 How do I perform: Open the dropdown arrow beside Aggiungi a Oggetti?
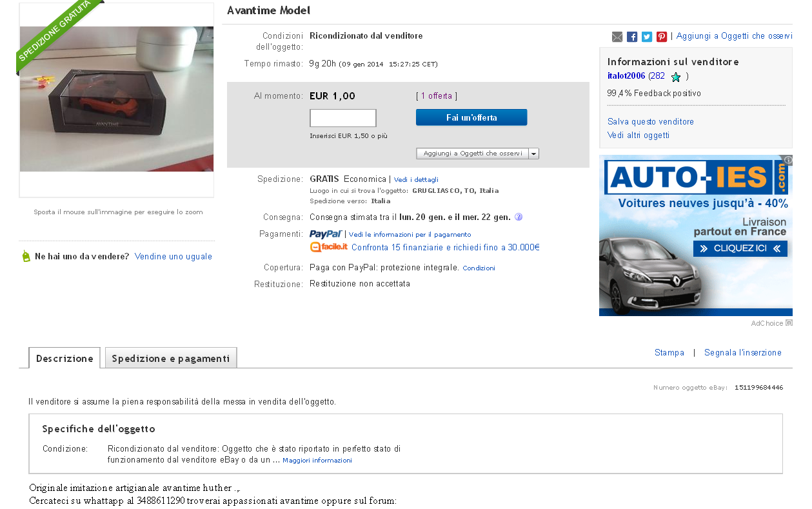pyautogui.click(x=534, y=154)
